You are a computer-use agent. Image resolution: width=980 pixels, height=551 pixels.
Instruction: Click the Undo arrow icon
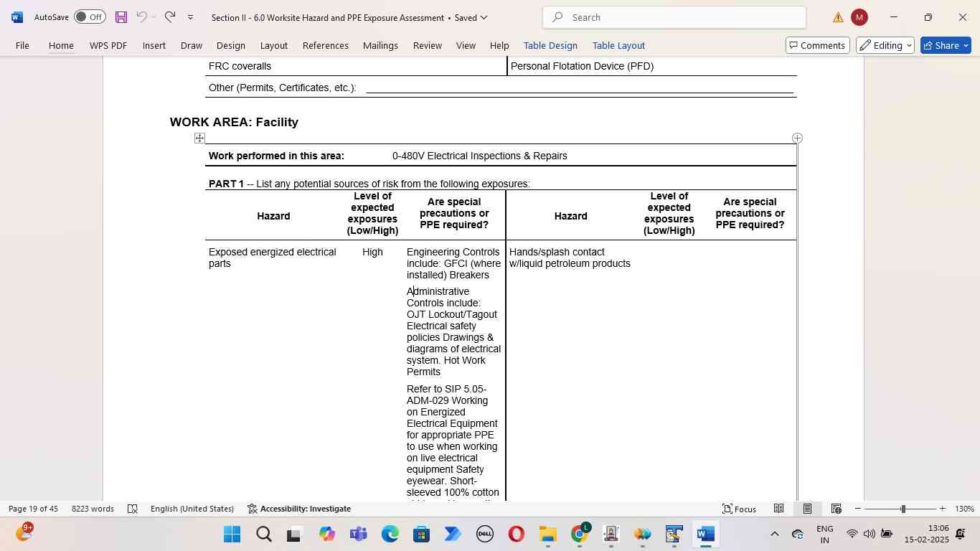click(x=141, y=17)
